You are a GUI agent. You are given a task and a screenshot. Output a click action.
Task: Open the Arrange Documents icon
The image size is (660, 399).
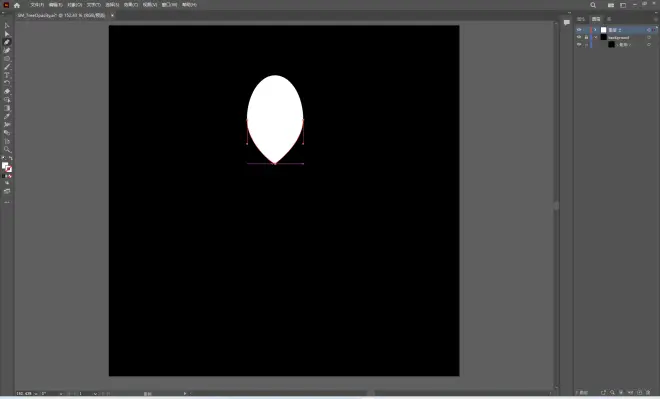click(x=611, y=5)
